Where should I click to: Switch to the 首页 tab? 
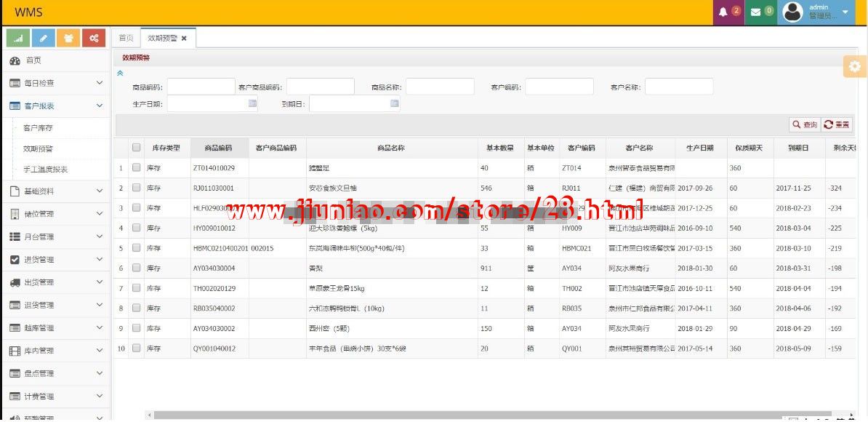point(126,38)
